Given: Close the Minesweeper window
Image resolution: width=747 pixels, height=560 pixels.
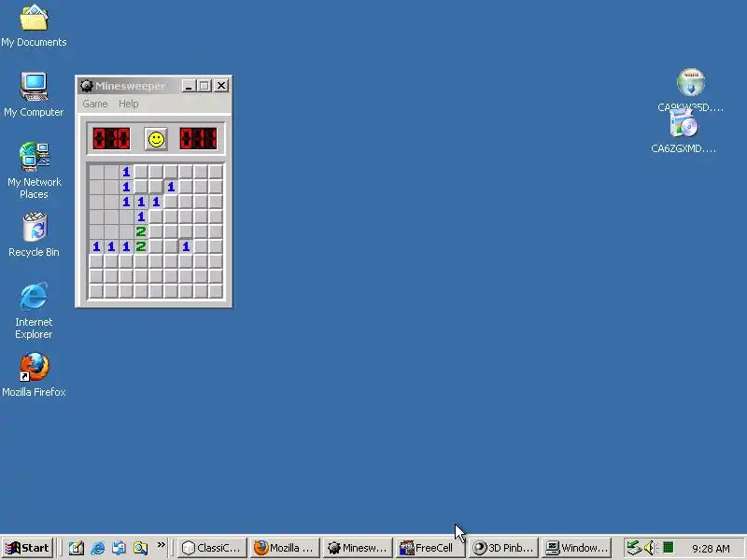Looking at the screenshot, I should (221, 86).
